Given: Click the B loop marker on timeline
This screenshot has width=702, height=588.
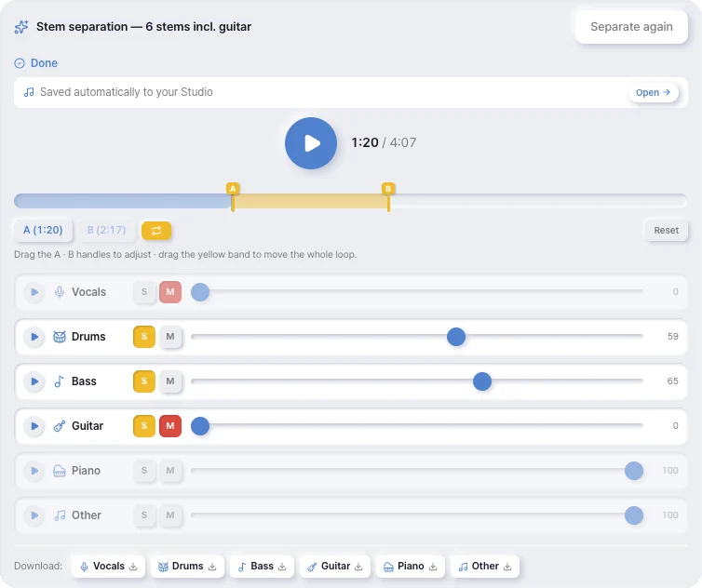Looking at the screenshot, I should [388, 189].
